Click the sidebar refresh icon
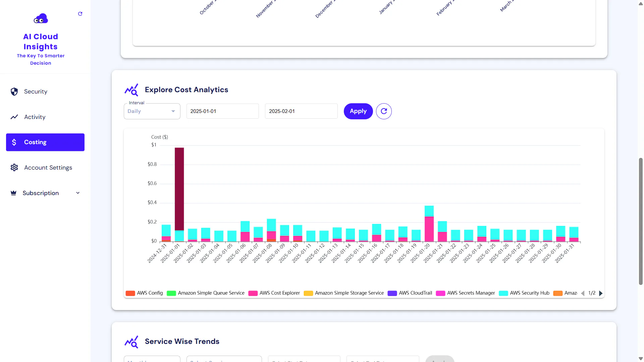Image resolution: width=644 pixels, height=362 pixels. tap(80, 14)
